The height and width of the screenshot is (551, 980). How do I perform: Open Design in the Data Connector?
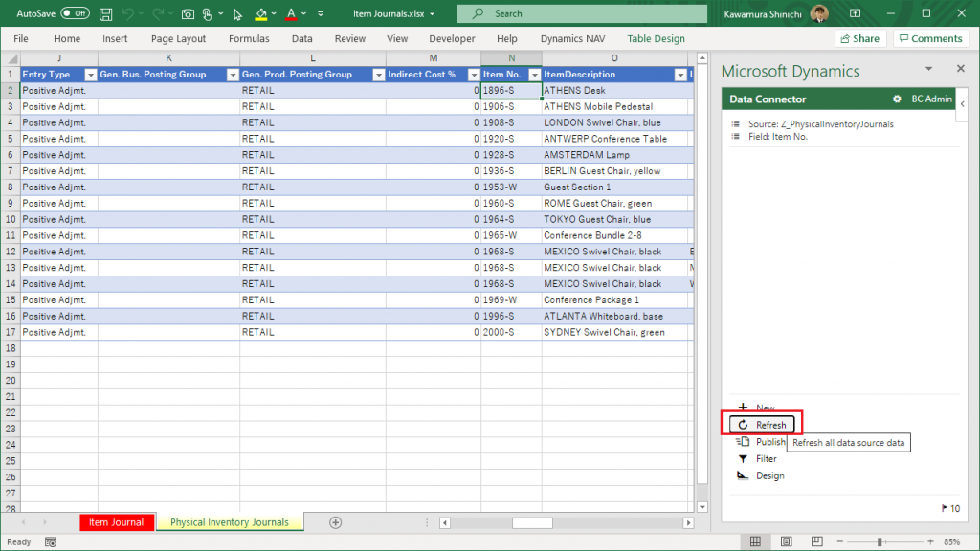coord(761,476)
